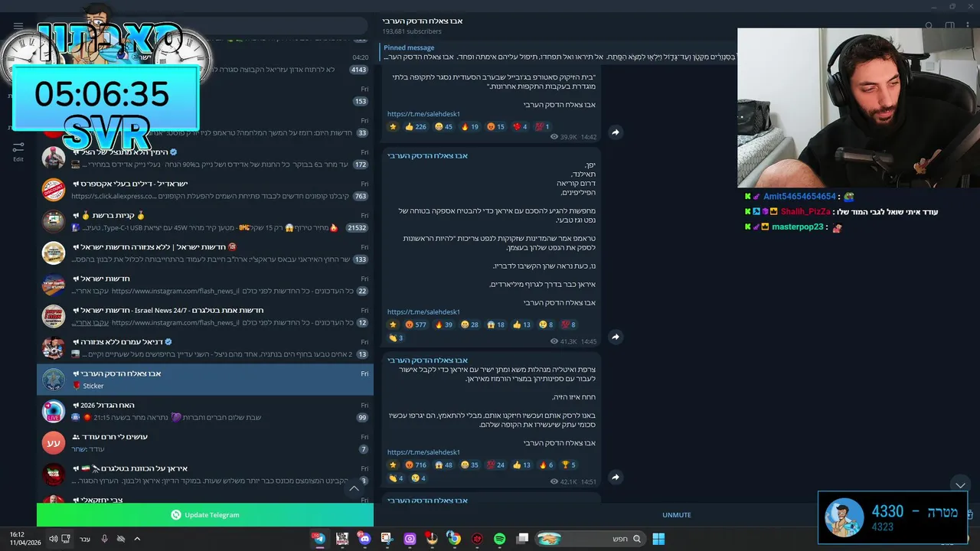Jump to bottom of channel with down chevron
980x551 pixels.
click(x=960, y=485)
